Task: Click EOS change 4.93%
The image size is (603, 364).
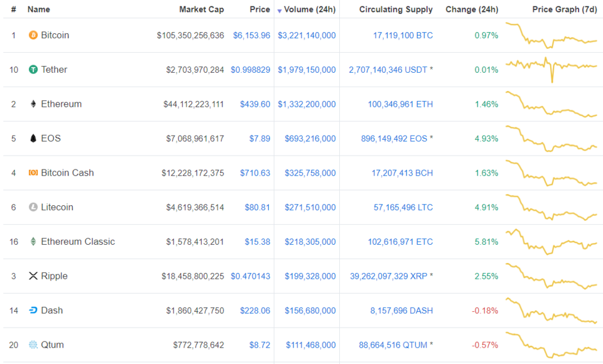Action: tap(486, 138)
